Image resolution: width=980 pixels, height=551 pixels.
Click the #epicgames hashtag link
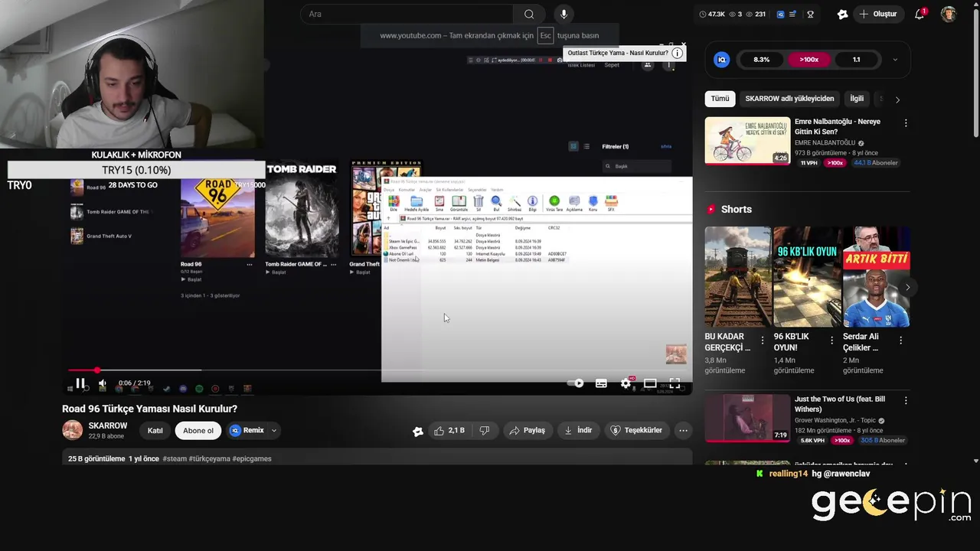point(252,459)
